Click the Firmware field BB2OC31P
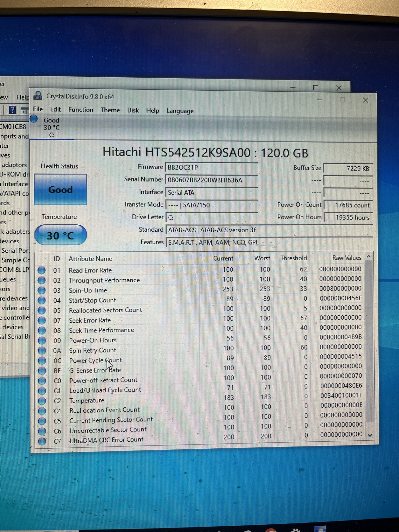399x532 pixels. pyautogui.click(x=211, y=167)
